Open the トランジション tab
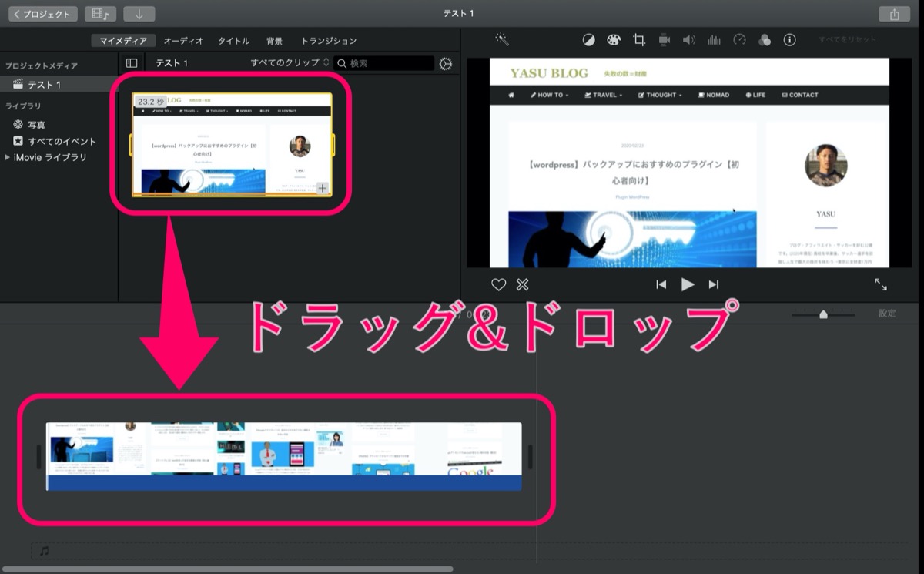The height and width of the screenshot is (574, 924). [x=329, y=41]
